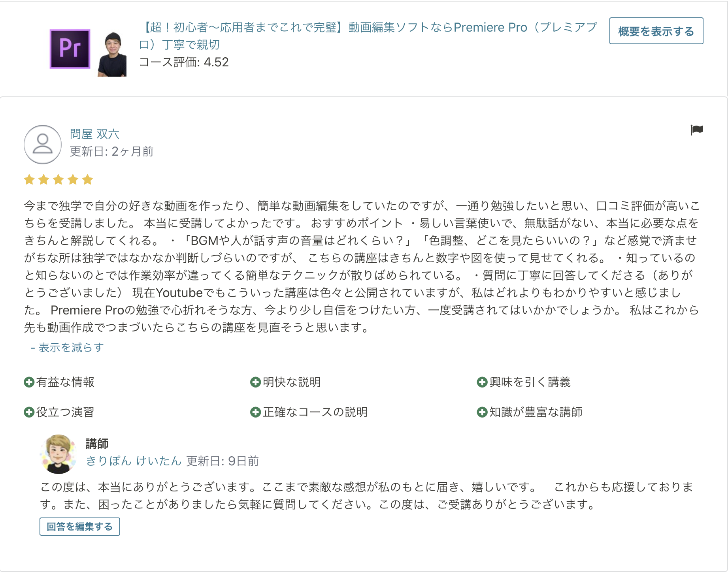Click the plus icon beside 役立つ演習

coord(29,412)
